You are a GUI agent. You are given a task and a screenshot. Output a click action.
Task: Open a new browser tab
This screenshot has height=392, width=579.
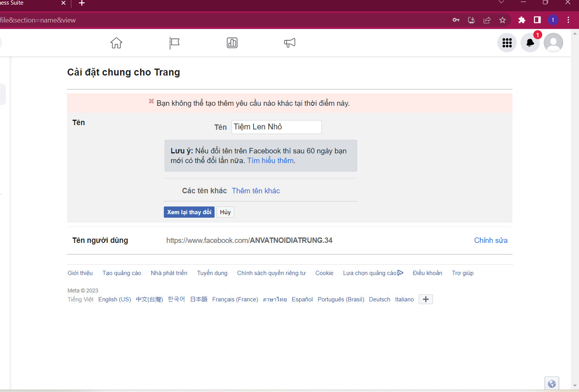point(82,3)
